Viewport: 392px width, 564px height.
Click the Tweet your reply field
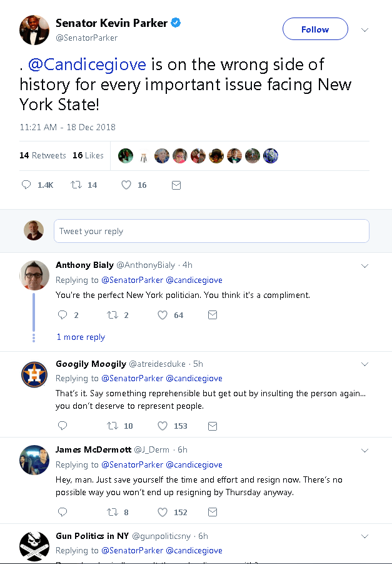point(211,230)
